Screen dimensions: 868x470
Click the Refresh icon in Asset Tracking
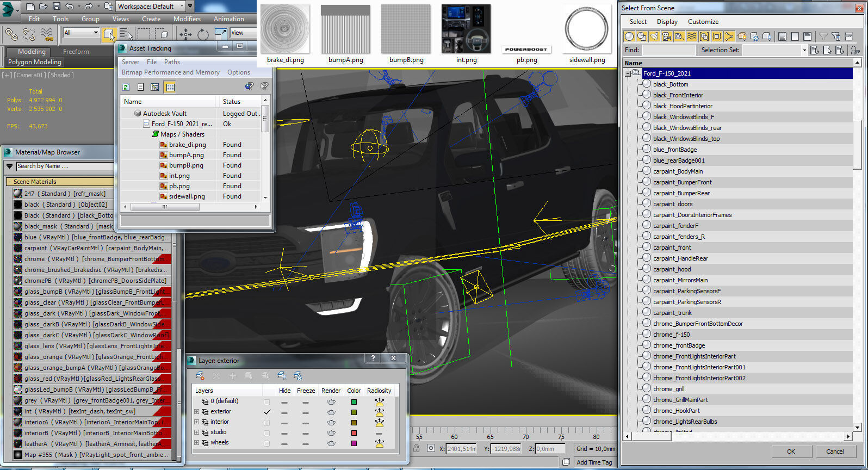click(x=126, y=87)
